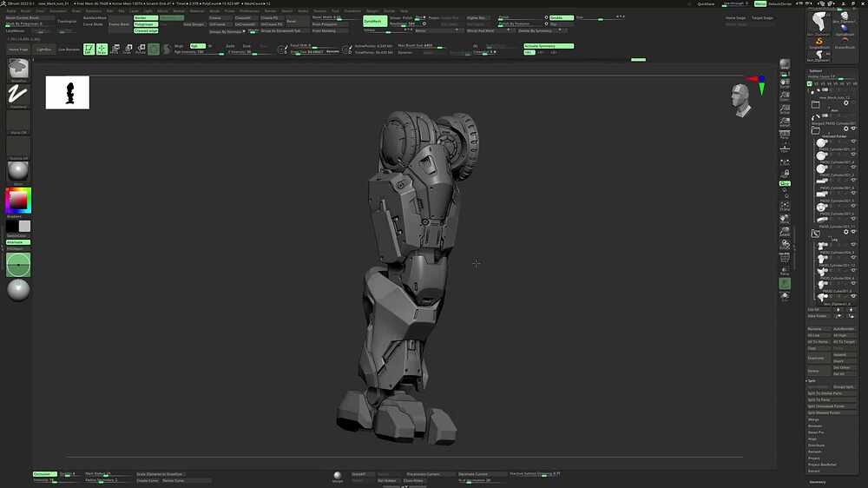Click the Frame mesh icon

(785, 206)
